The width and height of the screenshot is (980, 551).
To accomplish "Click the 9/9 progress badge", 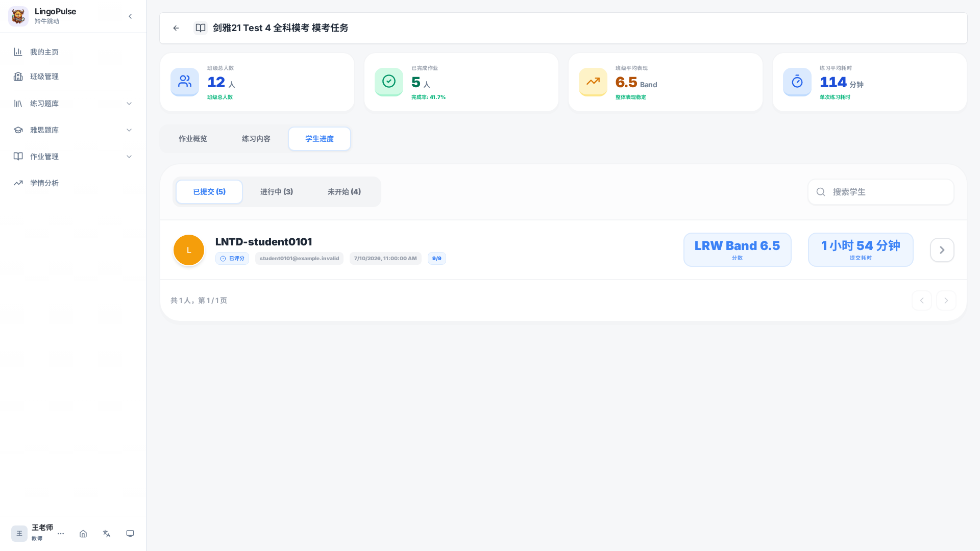I will coord(437,259).
